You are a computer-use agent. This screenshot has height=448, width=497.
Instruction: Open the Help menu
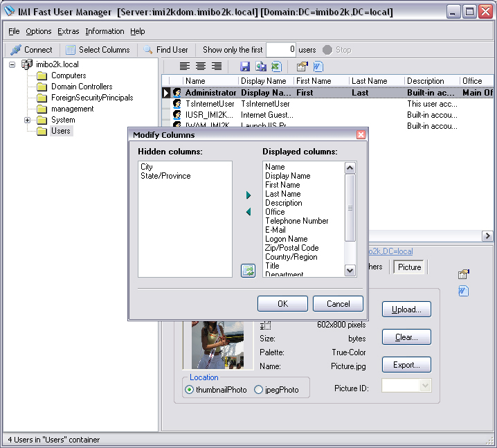pyautogui.click(x=138, y=31)
